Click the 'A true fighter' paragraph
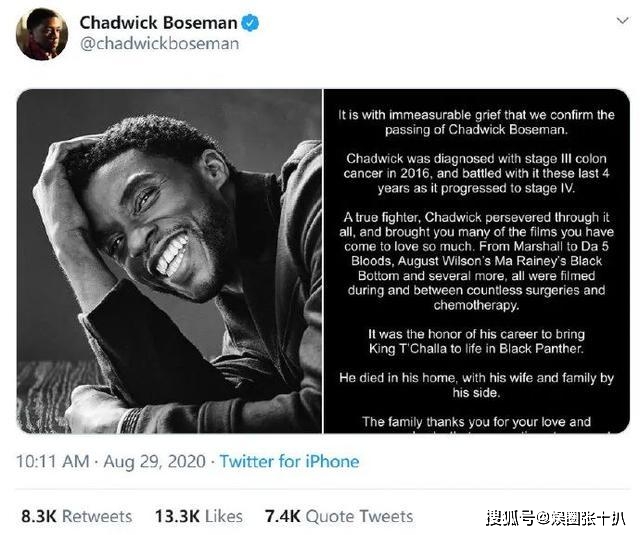Viewport: 640px width, 535px height. click(476, 261)
